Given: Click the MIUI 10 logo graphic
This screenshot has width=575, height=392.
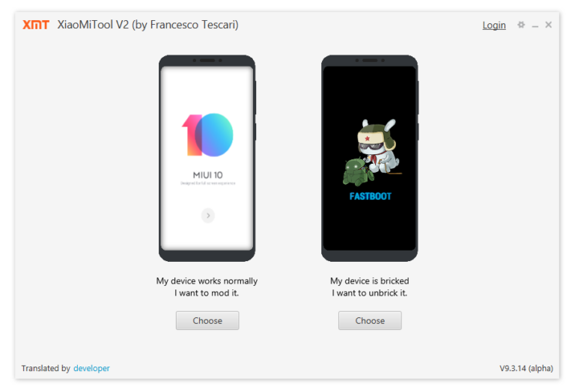Looking at the screenshot, I should pyautogui.click(x=207, y=135).
